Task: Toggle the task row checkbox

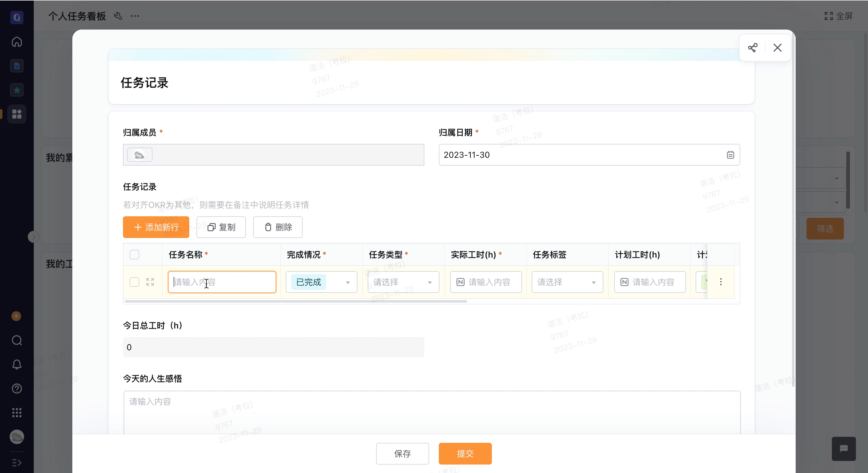Action: coord(134,282)
